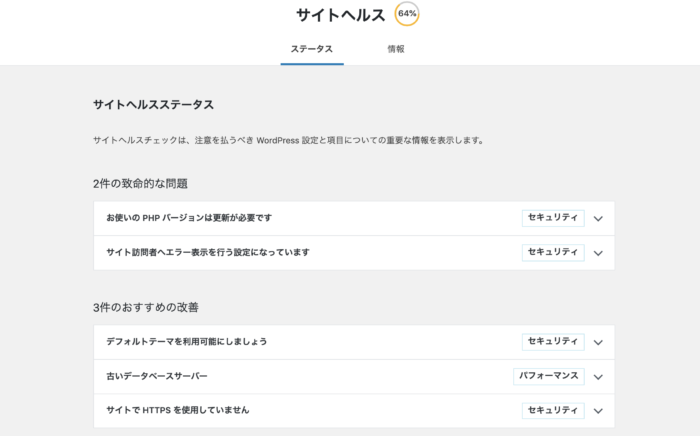Switch to the ステータス tab

pos(312,49)
